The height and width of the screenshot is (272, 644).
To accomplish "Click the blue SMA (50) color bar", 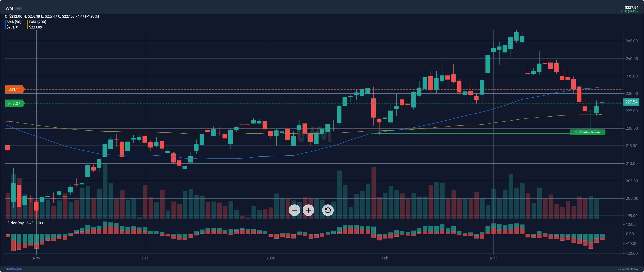I will pos(5,25).
